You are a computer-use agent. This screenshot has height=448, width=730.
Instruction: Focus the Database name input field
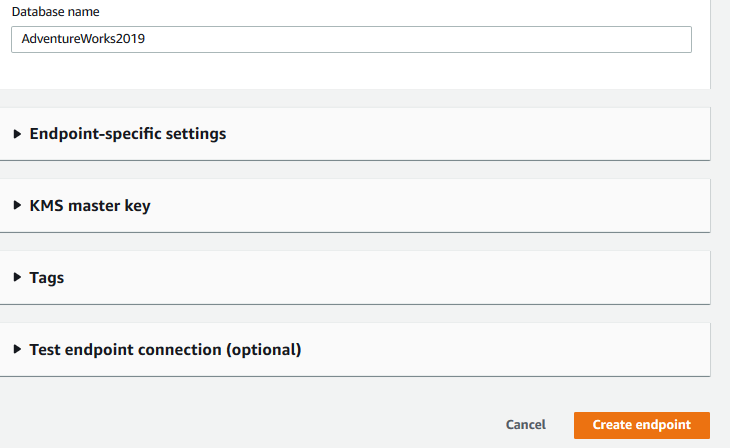[x=400, y=39]
